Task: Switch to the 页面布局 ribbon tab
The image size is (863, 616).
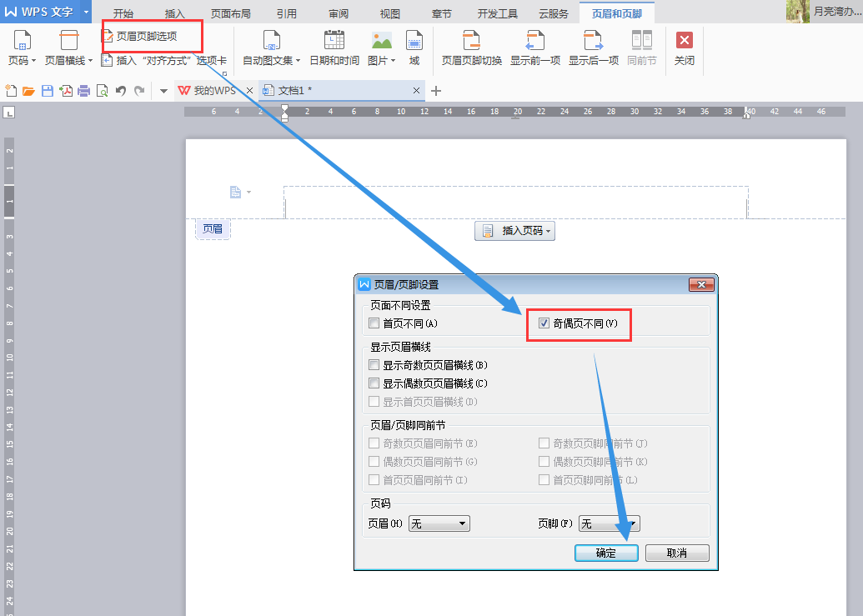Action: (x=231, y=13)
